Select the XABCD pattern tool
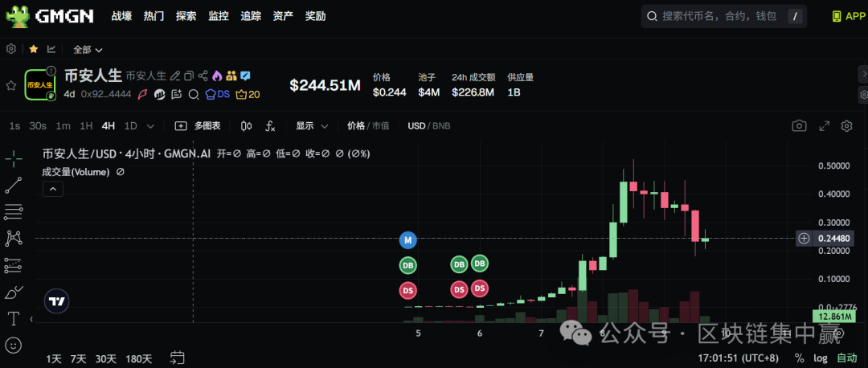The width and height of the screenshot is (868, 368). 14,239
